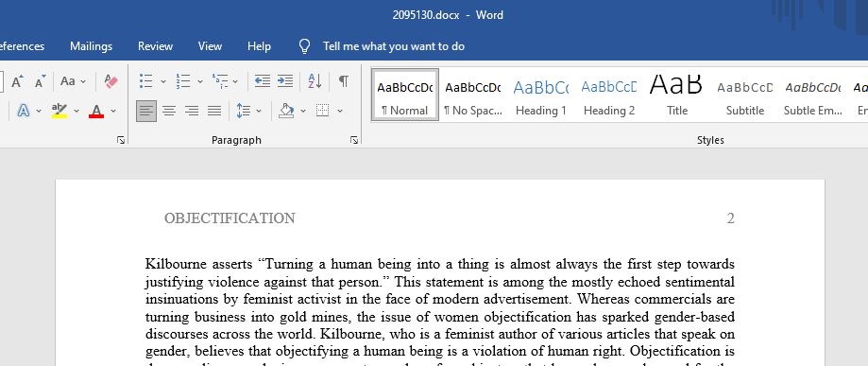Increase font size with grow font icon
868x366 pixels.
17,81
